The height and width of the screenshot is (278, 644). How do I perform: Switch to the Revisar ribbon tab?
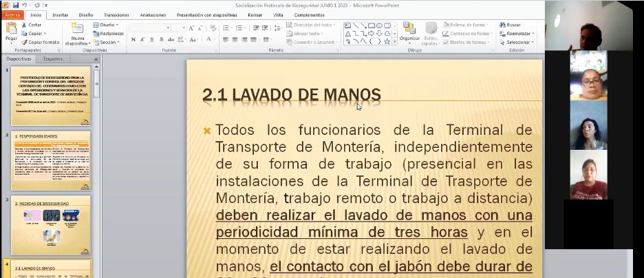pyautogui.click(x=255, y=15)
